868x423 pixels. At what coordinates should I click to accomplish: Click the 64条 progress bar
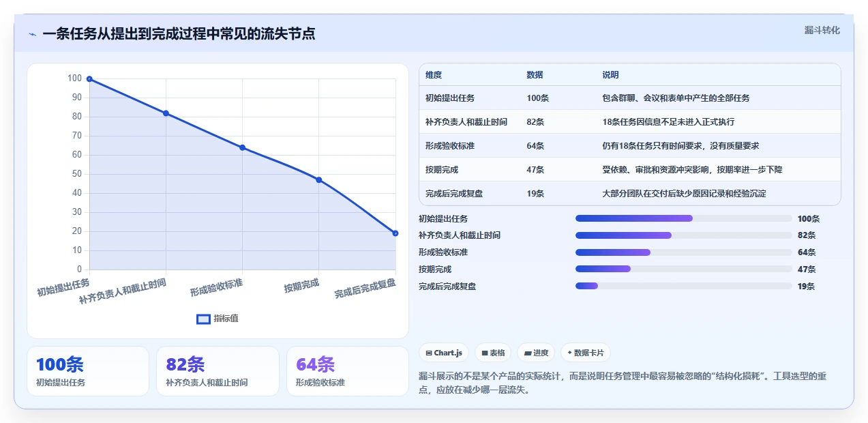pyautogui.click(x=684, y=252)
